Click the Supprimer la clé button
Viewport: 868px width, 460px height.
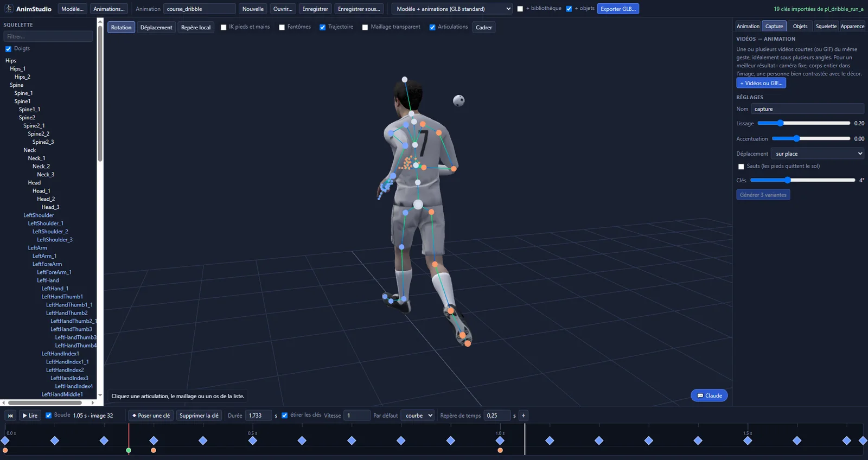(199, 416)
